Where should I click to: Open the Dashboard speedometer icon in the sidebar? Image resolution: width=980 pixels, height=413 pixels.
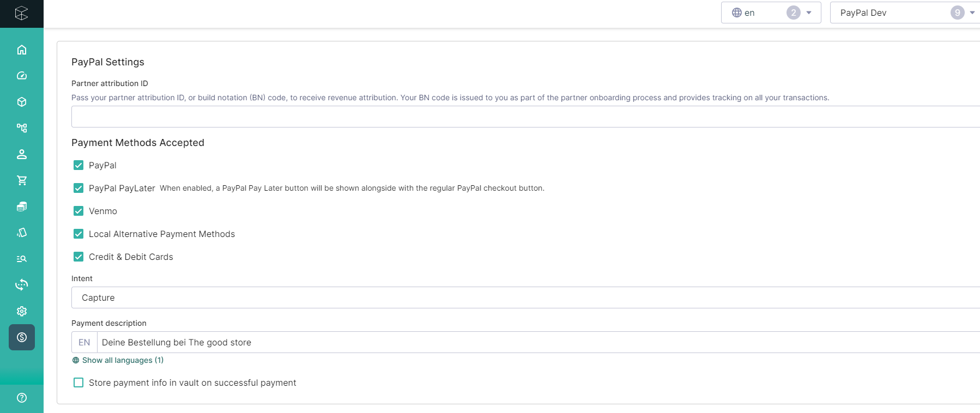(22, 76)
